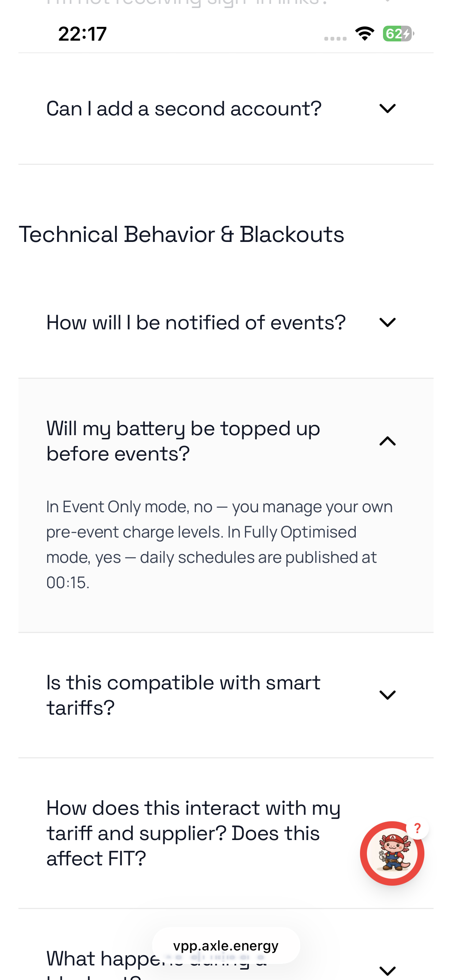
Task: Tap the cellular signal dots
Action: [335, 38]
